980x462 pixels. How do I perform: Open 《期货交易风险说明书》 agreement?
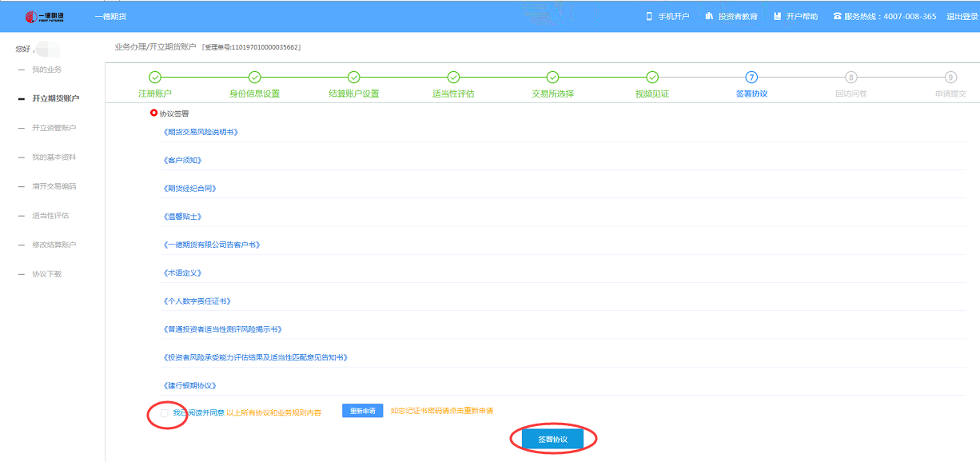[x=201, y=132]
